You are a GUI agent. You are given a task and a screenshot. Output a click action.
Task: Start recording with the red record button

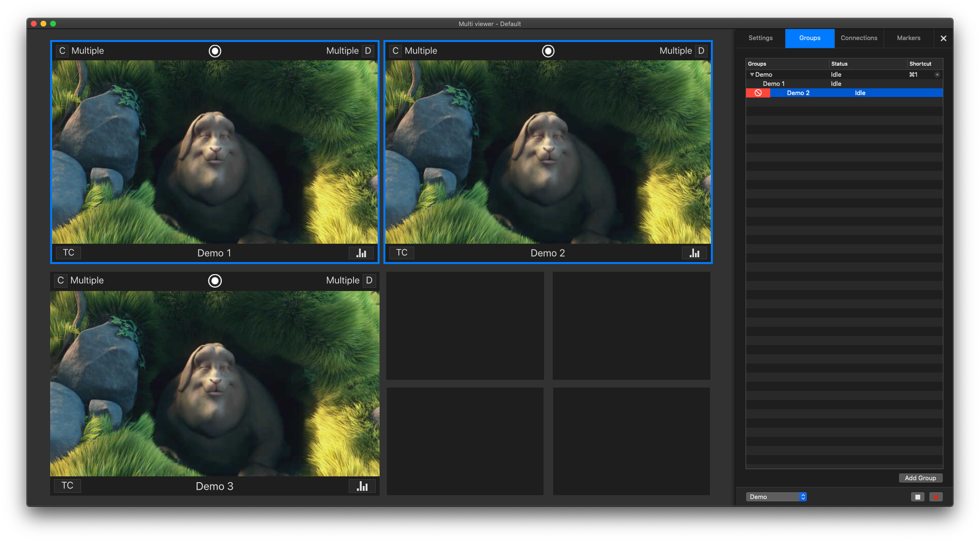tap(936, 497)
